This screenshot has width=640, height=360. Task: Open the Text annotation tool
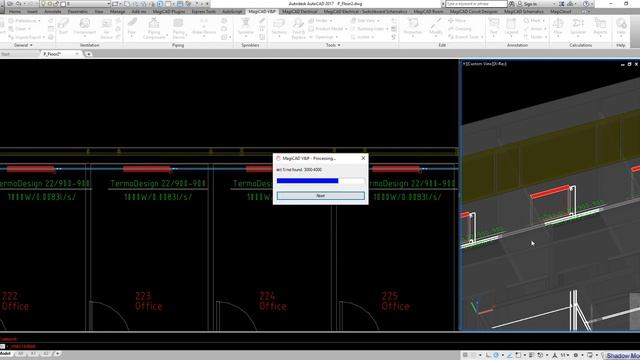click(493, 27)
